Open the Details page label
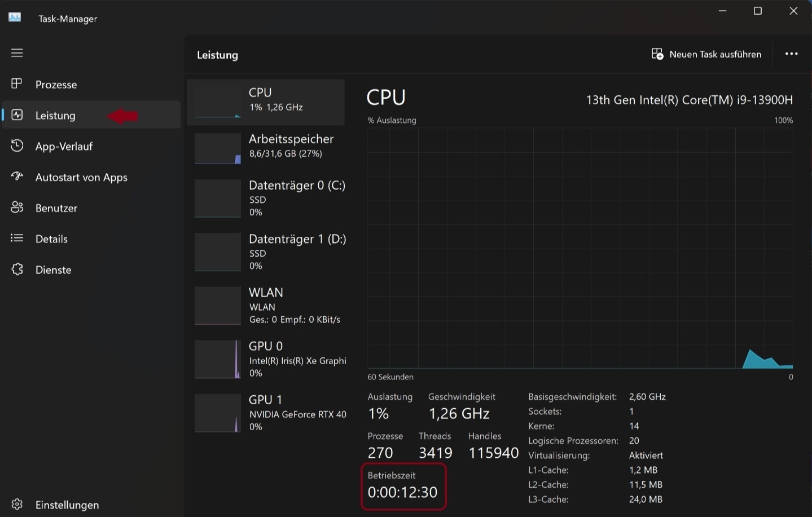The image size is (812, 517). (51, 239)
